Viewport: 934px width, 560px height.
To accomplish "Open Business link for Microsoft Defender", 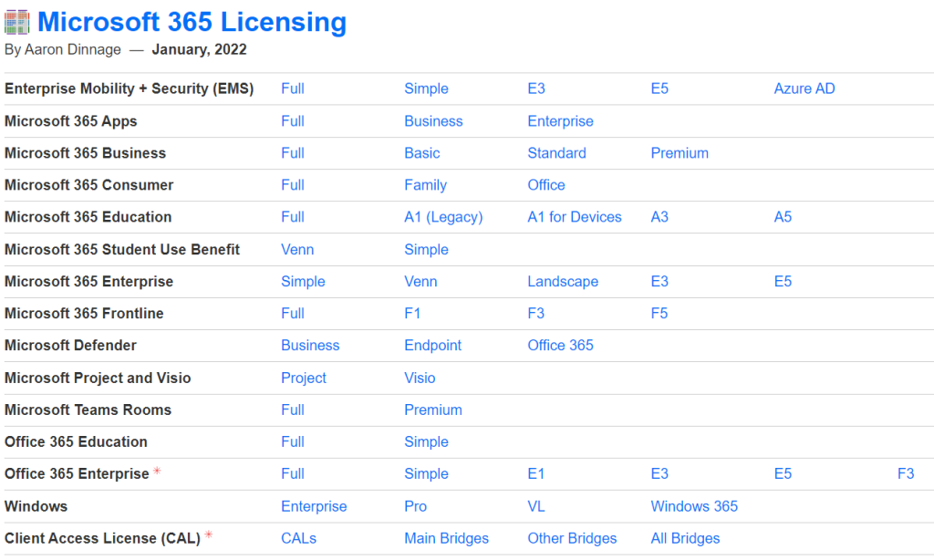I will [310, 346].
